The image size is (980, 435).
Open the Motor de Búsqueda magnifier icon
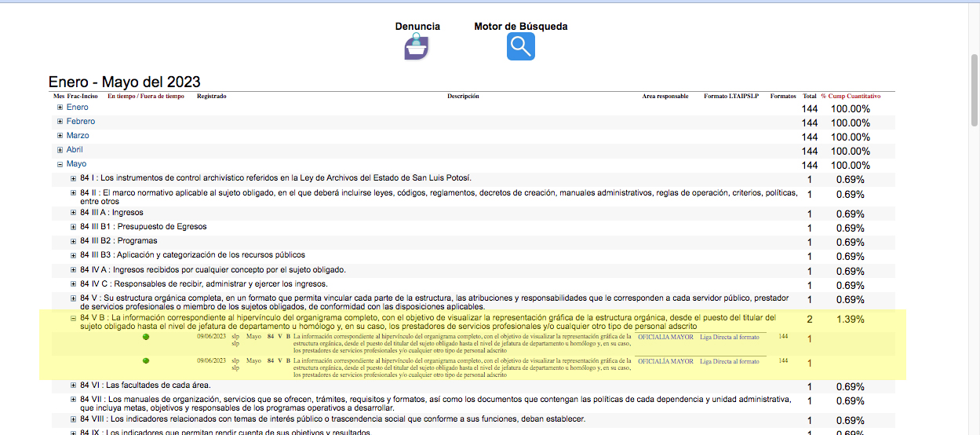520,47
